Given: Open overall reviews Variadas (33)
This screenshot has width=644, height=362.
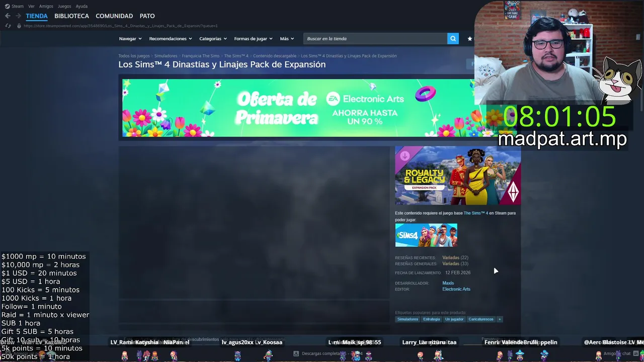Looking at the screenshot, I should (455, 263).
